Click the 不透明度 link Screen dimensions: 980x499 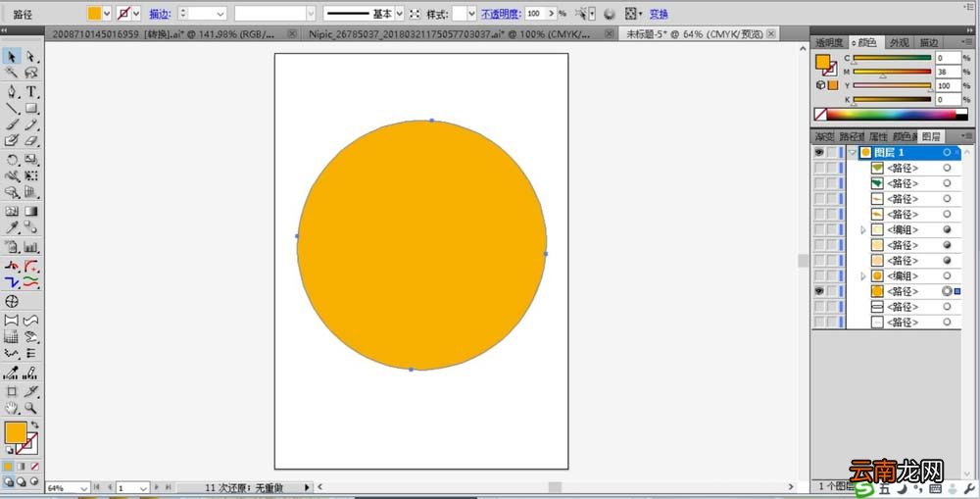click(x=501, y=14)
